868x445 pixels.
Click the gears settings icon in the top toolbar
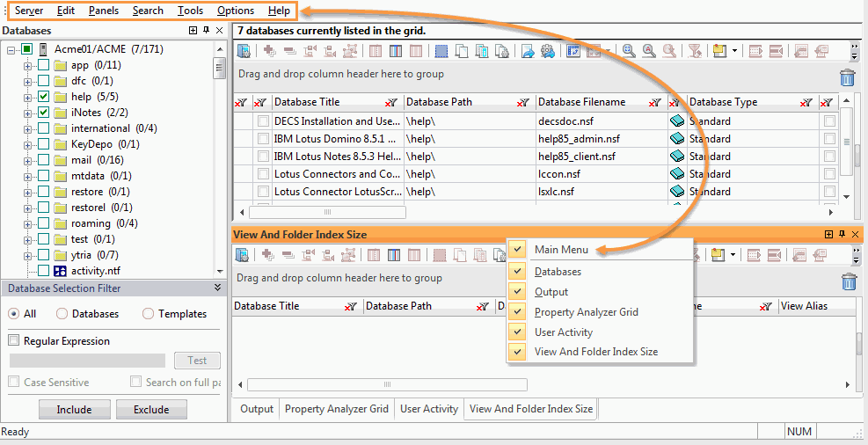(547, 51)
